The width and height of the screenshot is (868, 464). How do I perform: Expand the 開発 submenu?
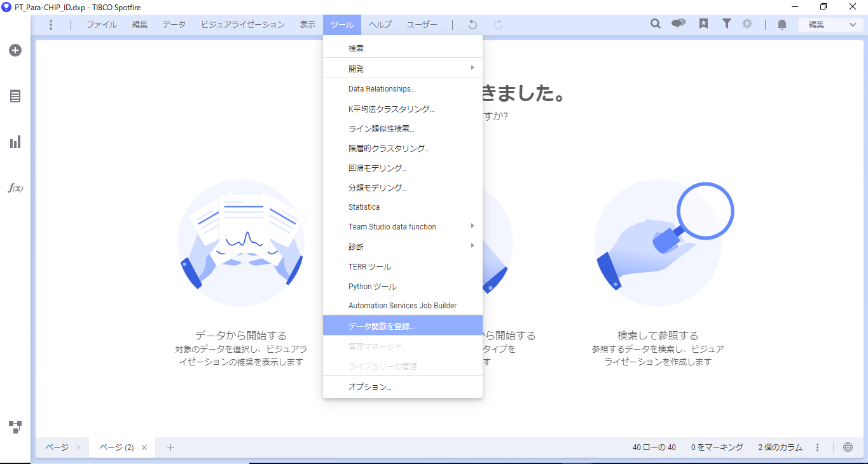[403, 68]
